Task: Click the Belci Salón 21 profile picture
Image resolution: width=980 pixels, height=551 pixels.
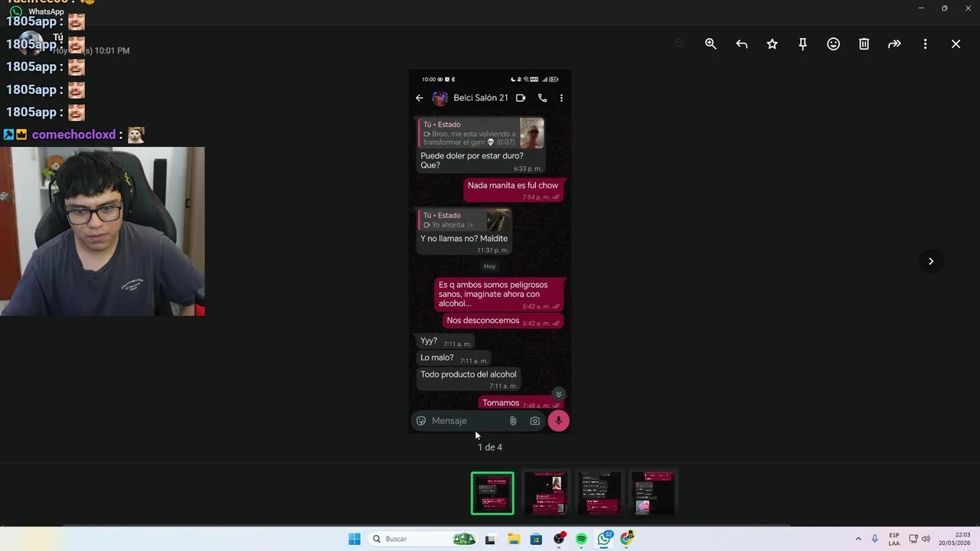Action: point(439,98)
